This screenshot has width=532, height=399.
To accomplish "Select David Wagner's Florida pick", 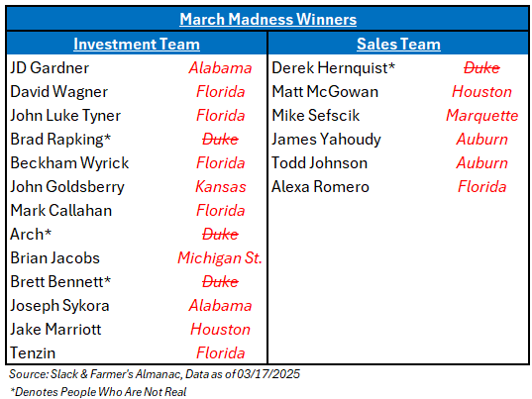I will click(x=221, y=92).
